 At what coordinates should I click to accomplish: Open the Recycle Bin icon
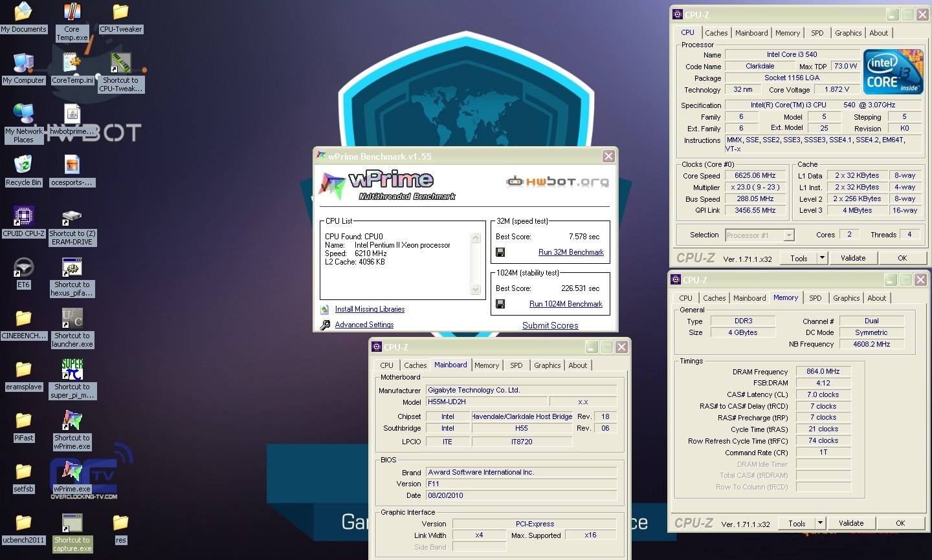(x=23, y=171)
